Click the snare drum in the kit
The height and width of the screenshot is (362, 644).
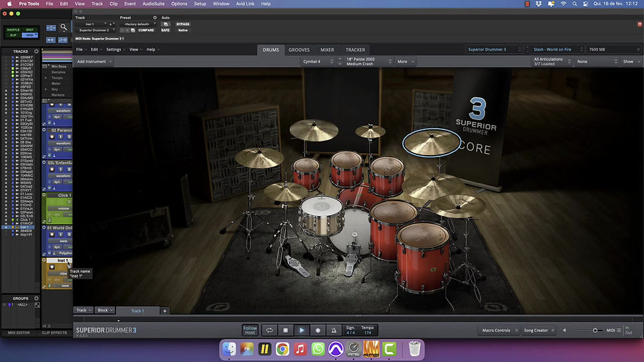pyautogui.click(x=321, y=214)
